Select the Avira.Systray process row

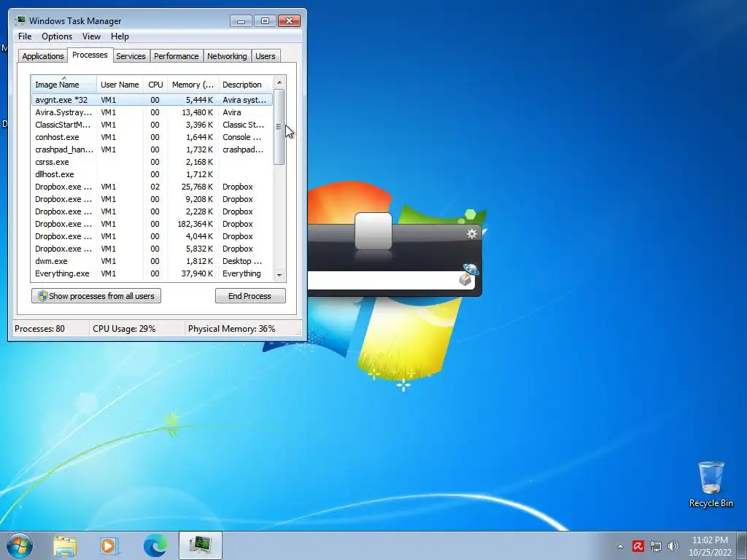[152, 112]
